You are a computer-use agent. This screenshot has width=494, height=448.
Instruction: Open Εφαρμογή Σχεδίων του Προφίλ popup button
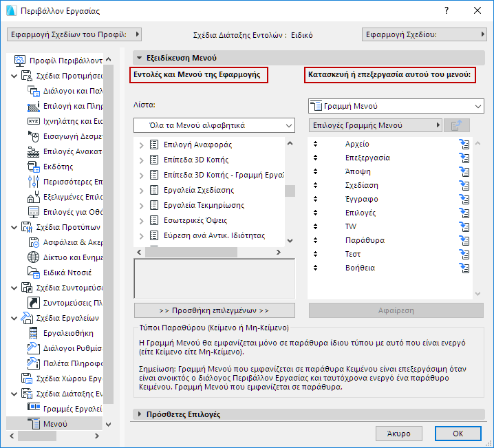click(74, 34)
